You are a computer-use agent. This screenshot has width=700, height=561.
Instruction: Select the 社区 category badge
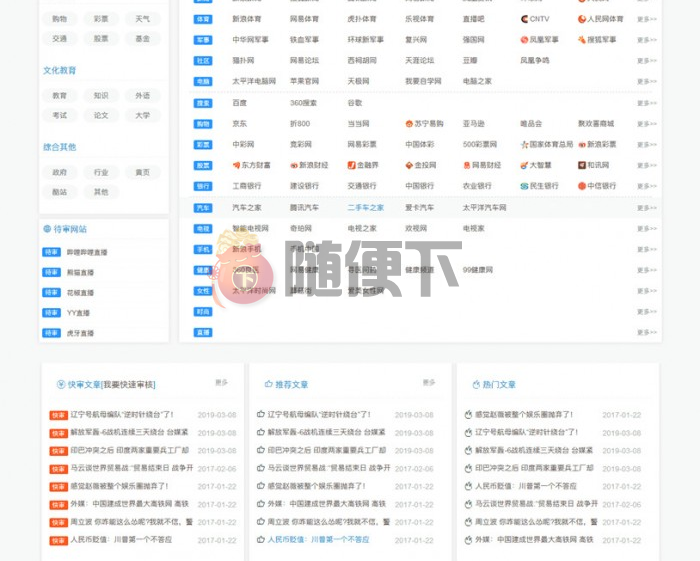click(x=203, y=61)
